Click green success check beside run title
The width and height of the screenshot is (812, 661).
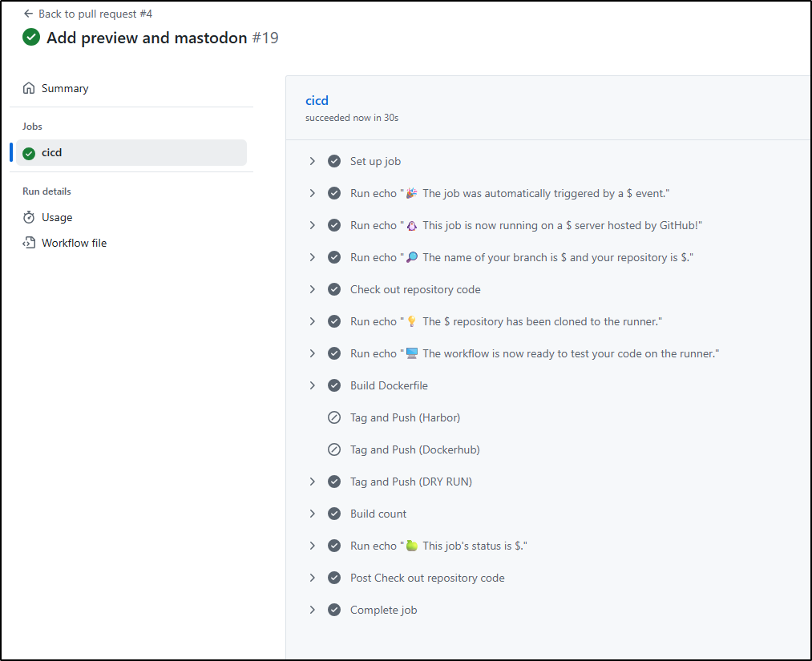(31, 37)
